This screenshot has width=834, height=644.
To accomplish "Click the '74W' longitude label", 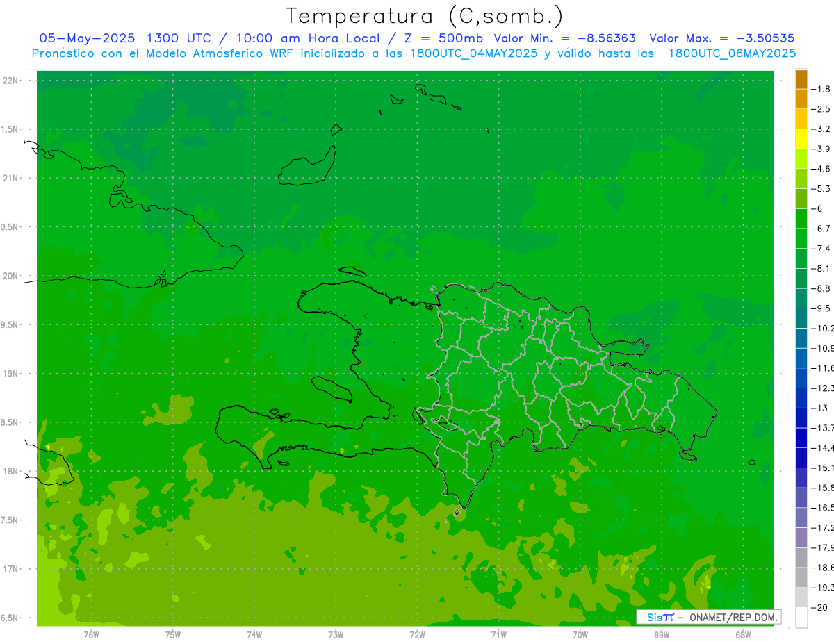I will 254,635.
